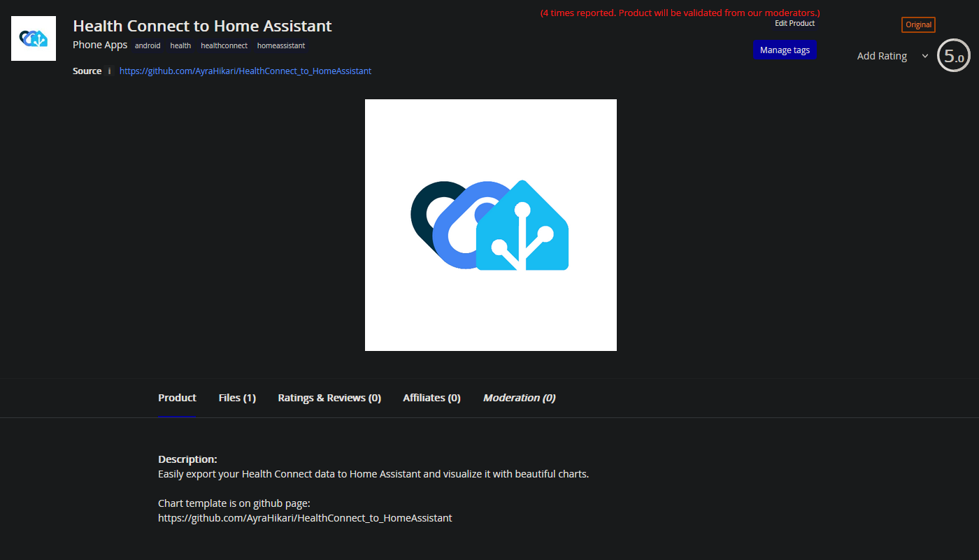979x560 pixels.
Task: Click the Description heading
Action: pyautogui.click(x=187, y=459)
